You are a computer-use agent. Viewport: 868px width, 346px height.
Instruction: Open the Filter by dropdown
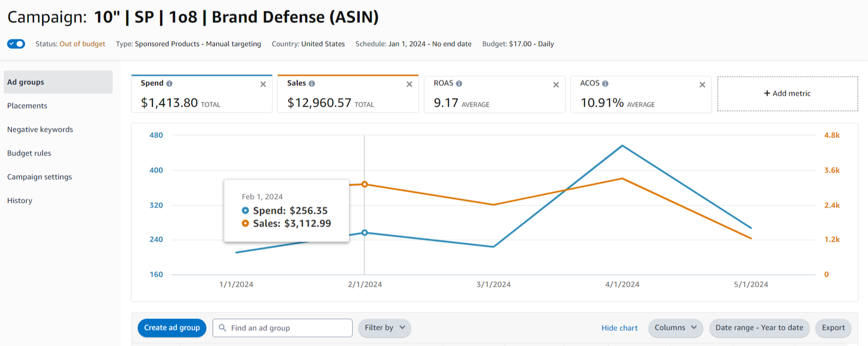tap(385, 328)
